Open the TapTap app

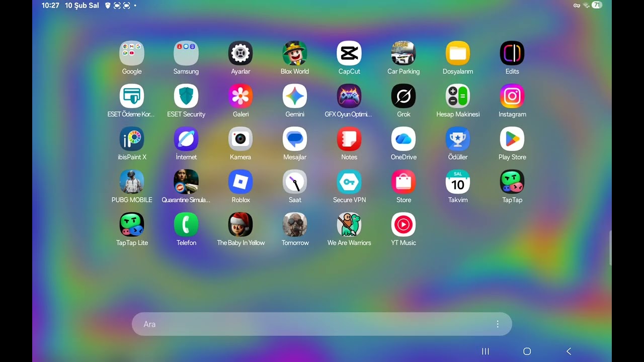click(512, 182)
